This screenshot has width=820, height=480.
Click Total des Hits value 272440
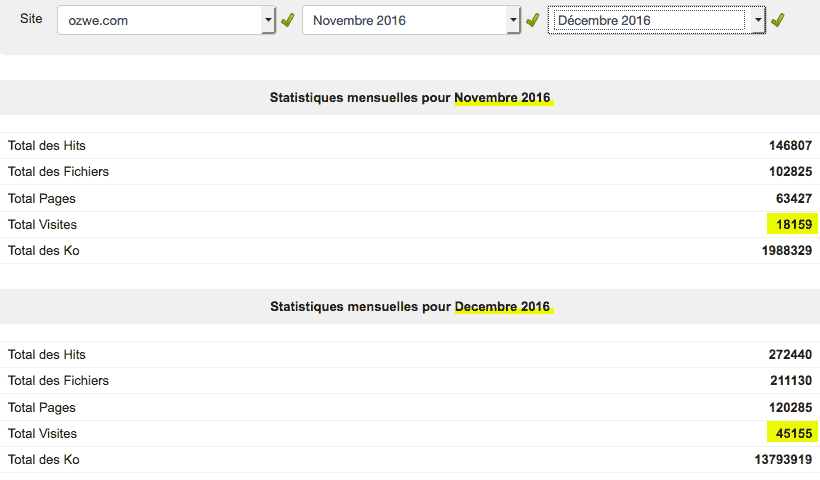(790, 355)
